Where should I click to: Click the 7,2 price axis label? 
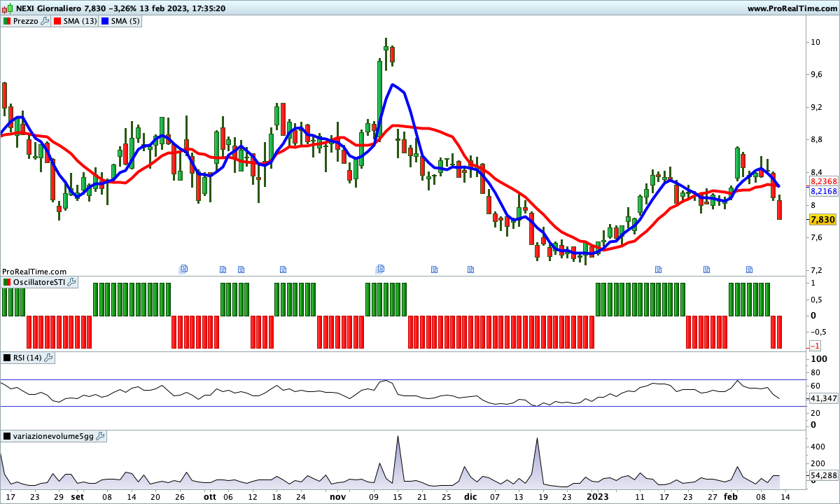pyautogui.click(x=815, y=270)
